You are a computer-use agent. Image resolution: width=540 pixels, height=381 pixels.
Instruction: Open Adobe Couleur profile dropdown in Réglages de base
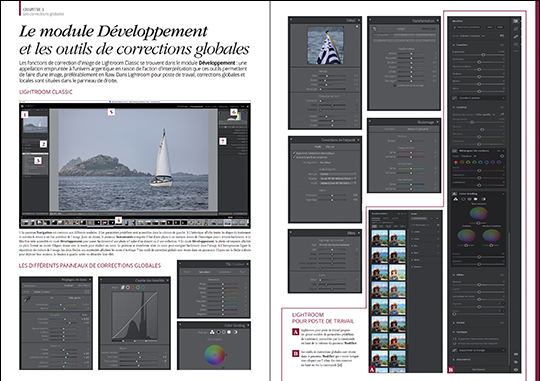43,292
